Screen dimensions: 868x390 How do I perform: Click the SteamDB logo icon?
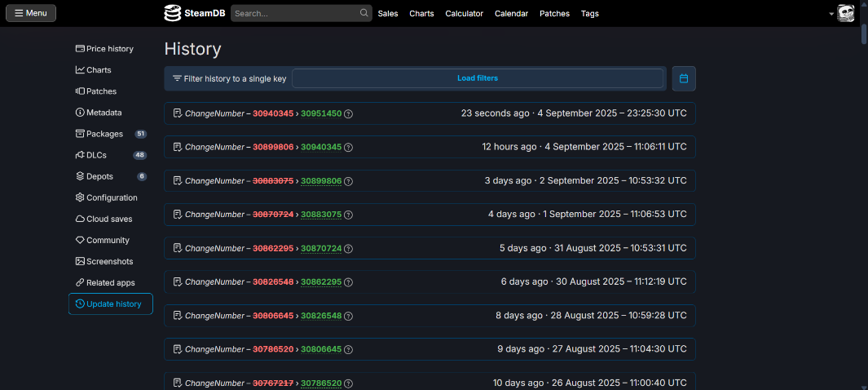click(x=172, y=13)
